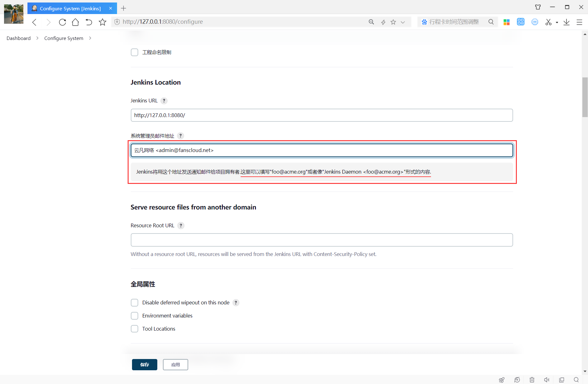Go forward using browser forward arrow
The height and width of the screenshot is (384, 588).
tap(48, 22)
